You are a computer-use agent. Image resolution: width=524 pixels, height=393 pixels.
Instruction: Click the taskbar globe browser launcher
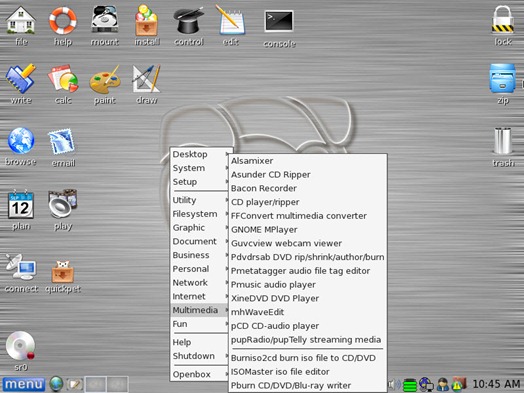(56, 384)
